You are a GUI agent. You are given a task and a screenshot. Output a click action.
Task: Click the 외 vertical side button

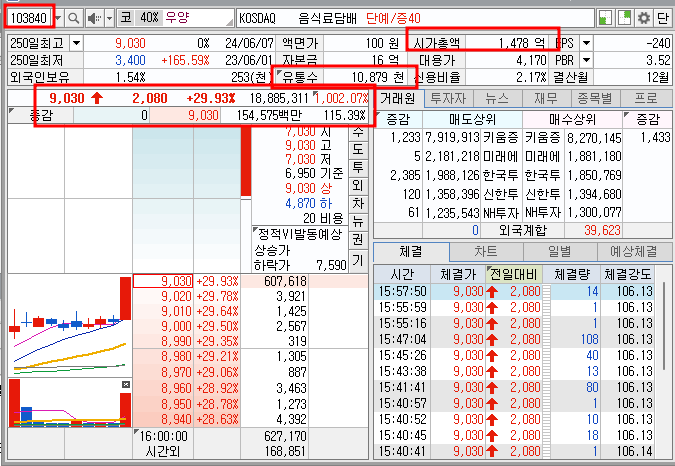358,185
